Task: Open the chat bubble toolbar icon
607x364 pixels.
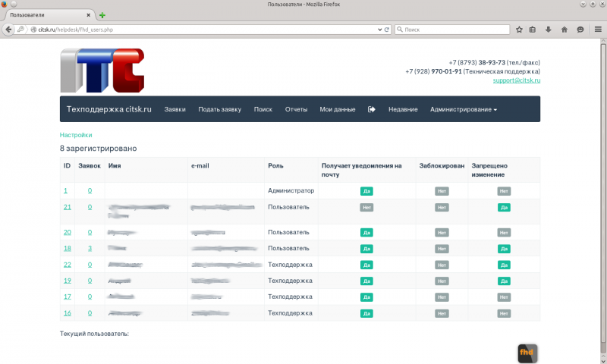Action: (580, 30)
